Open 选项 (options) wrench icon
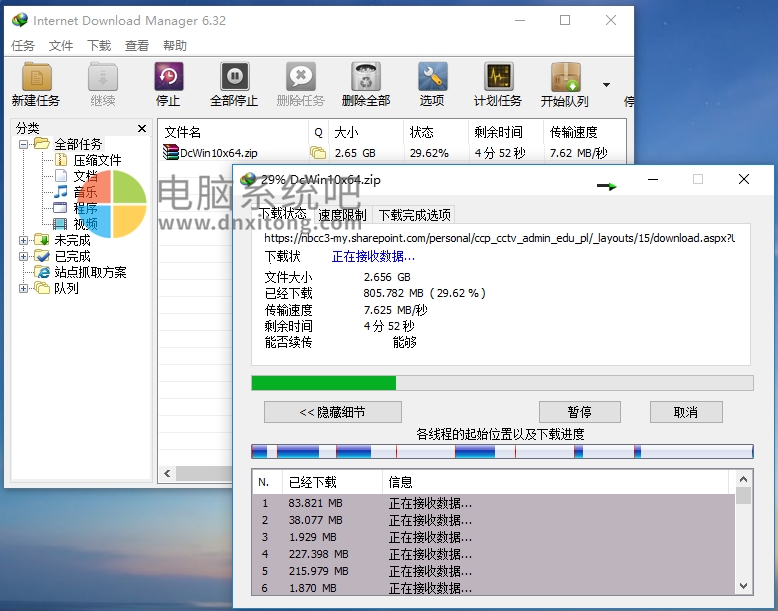The image size is (778, 611). [432, 77]
